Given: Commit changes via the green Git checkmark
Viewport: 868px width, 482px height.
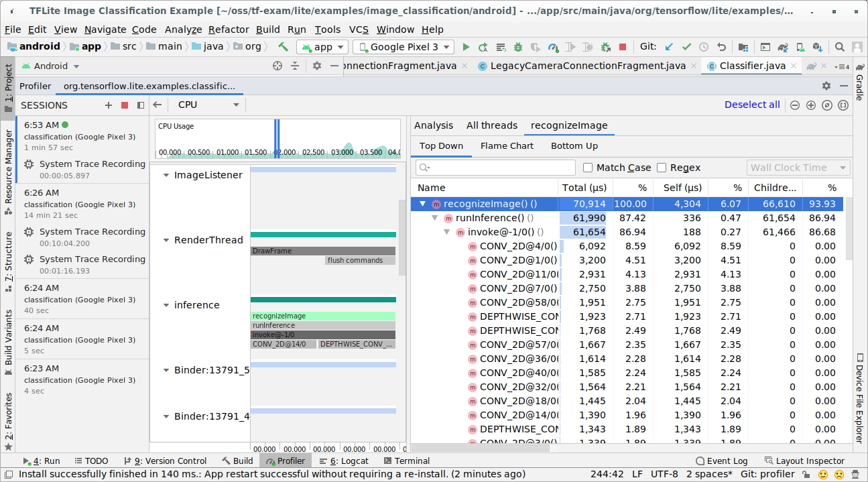Looking at the screenshot, I should 686,47.
